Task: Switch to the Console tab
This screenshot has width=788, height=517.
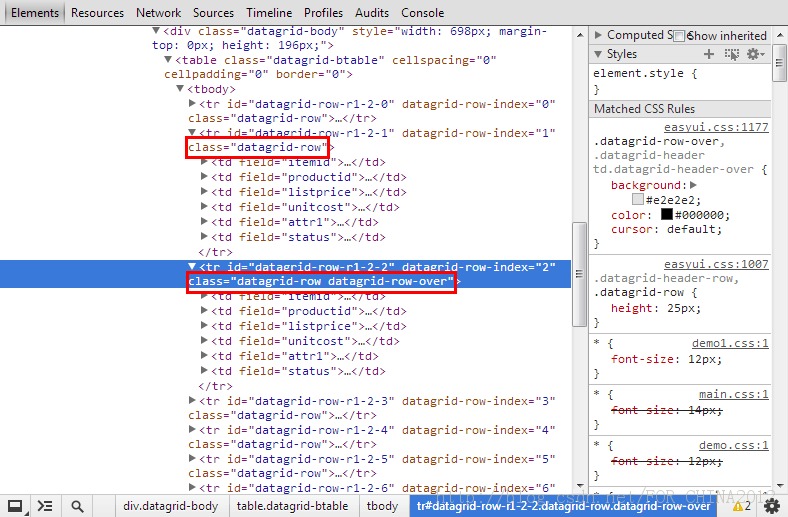Action: [423, 13]
